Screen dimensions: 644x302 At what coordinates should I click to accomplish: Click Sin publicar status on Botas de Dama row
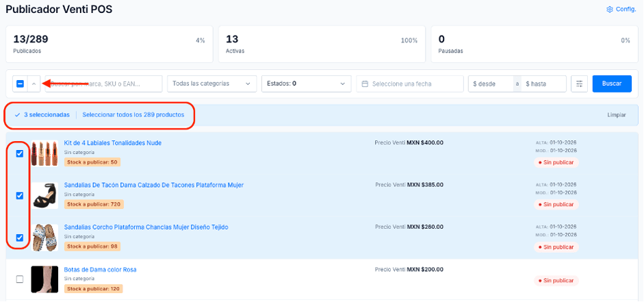click(556, 281)
